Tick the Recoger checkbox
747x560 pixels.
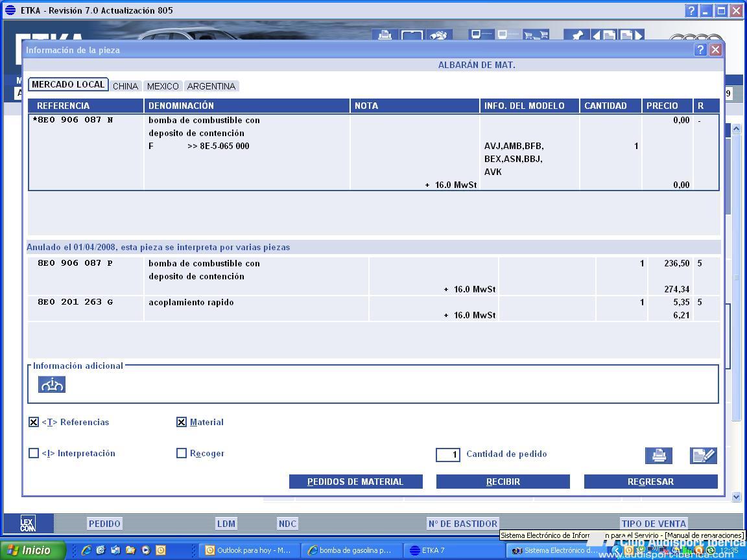coord(182,453)
